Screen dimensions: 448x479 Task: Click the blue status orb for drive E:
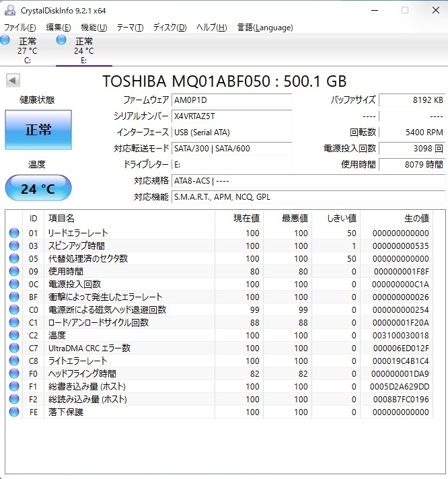coord(62,40)
